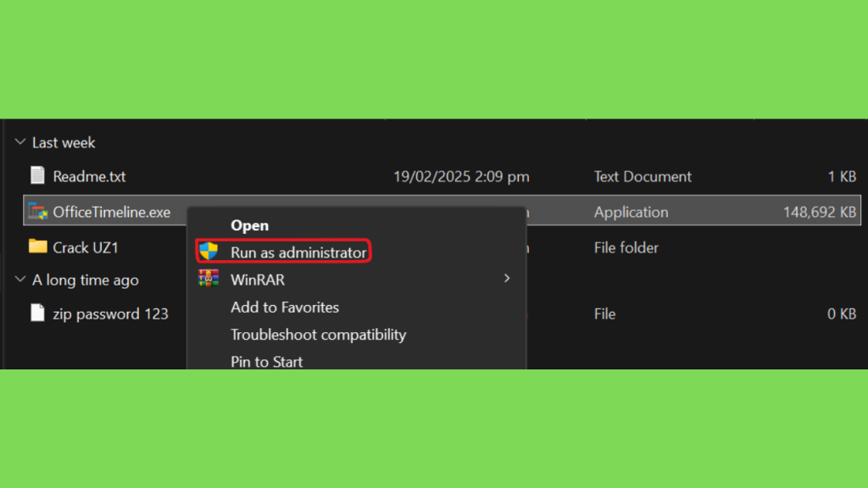Click the Readme.txt text document icon
Image resolution: width=868 pixels, height=488 pixels.
pos(37,175)
